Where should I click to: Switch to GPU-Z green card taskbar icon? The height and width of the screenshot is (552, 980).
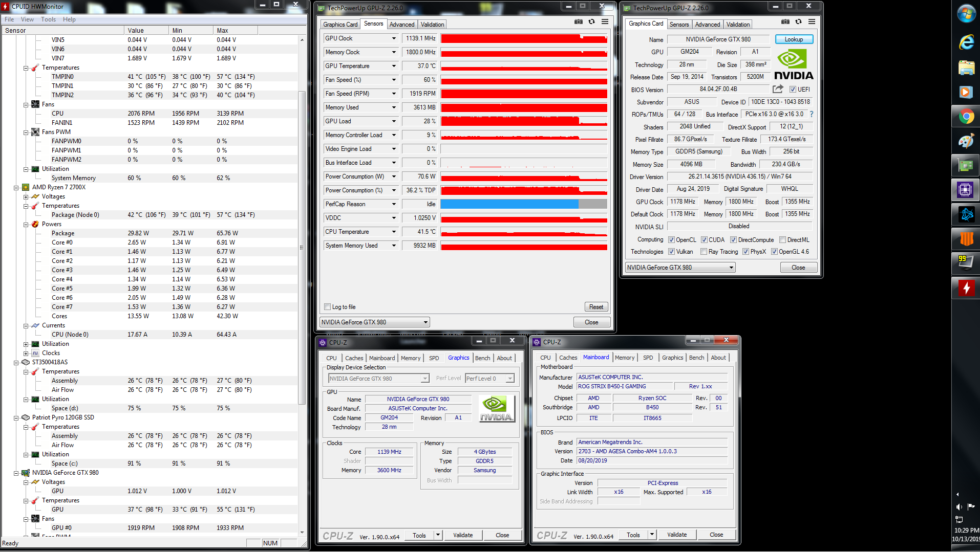[966, 165]
